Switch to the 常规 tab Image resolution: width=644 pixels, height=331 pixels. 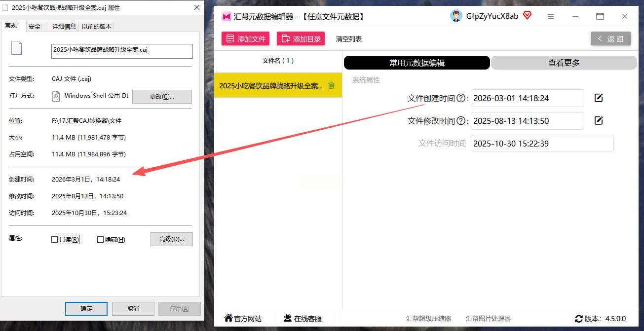[11, 25]
